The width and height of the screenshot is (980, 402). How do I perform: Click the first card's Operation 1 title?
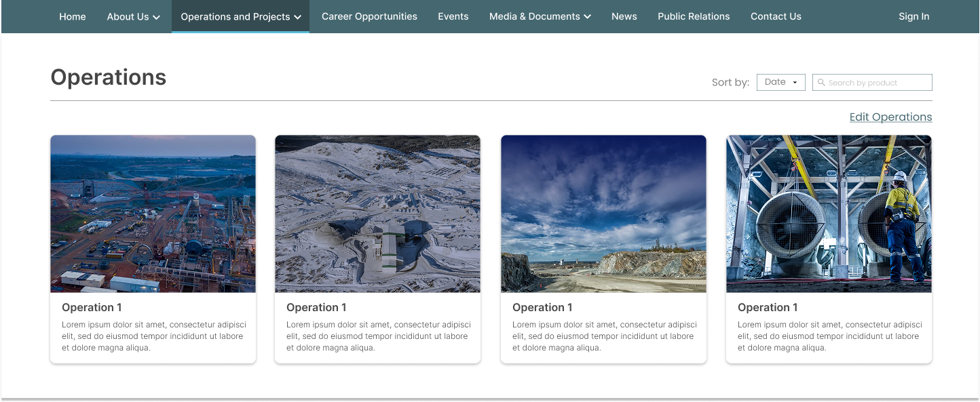(92, 307)
